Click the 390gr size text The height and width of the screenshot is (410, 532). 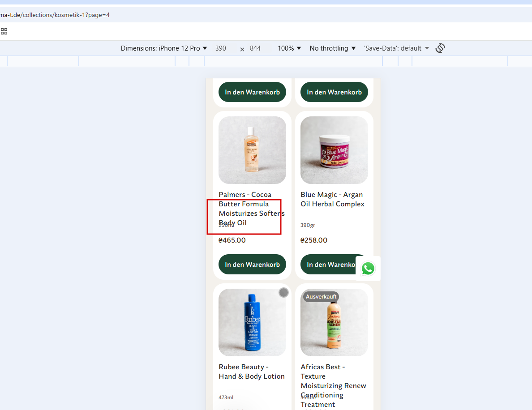click(308, 225)
